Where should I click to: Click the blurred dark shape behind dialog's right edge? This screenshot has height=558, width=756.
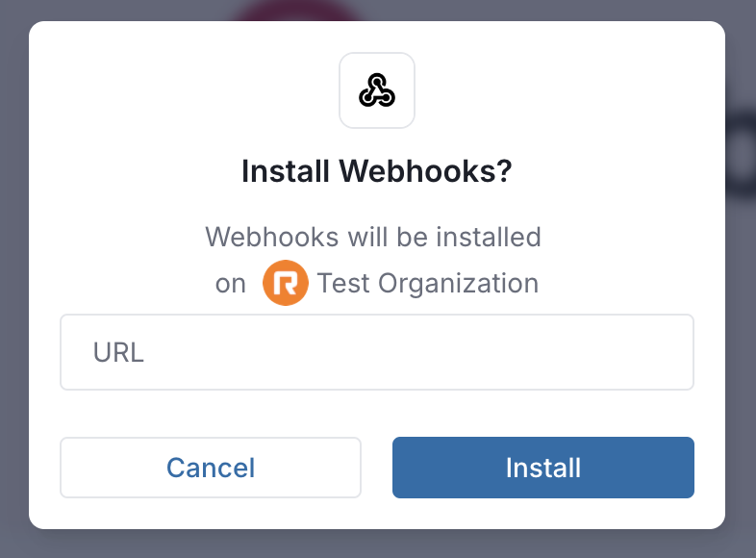tap(741, 154)
